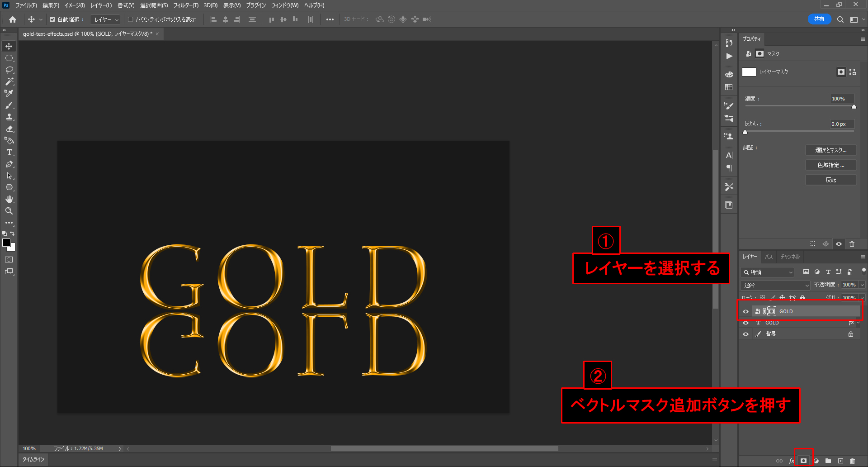Select the Horizontal Type tool
Screen dimensions: 868x467
[x=9, y=152]
